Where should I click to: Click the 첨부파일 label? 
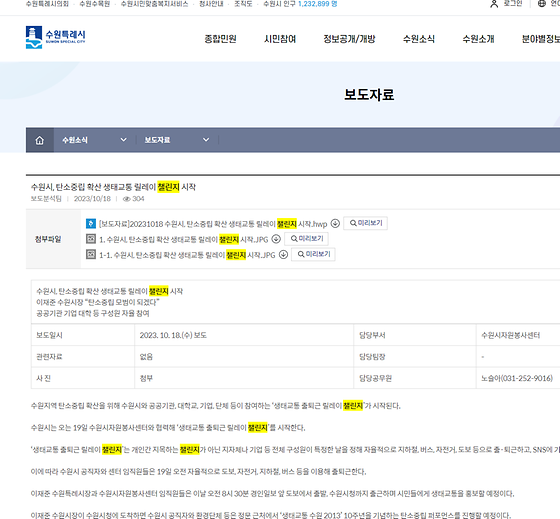click(x=48, y=239)
